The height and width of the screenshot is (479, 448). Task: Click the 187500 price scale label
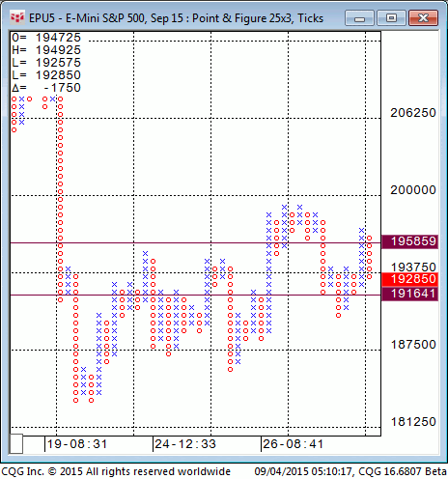[x=413, y=345]
